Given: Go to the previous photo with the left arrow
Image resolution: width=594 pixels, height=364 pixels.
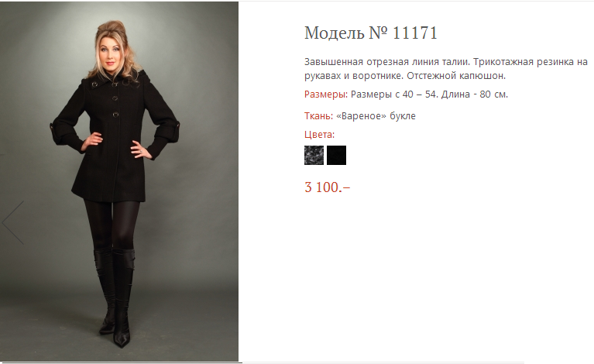Looking at the screenshot, I should click(x=13, y=223).
